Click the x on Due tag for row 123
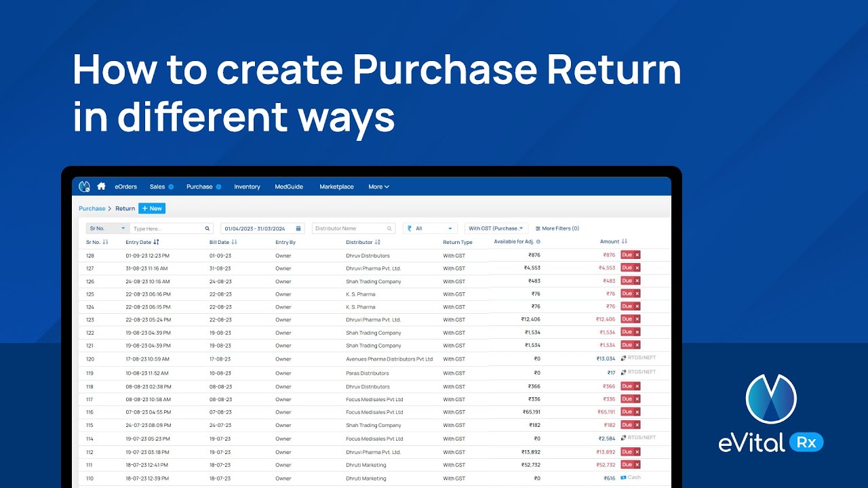The image size is (868, 488). tap(637, 319)
